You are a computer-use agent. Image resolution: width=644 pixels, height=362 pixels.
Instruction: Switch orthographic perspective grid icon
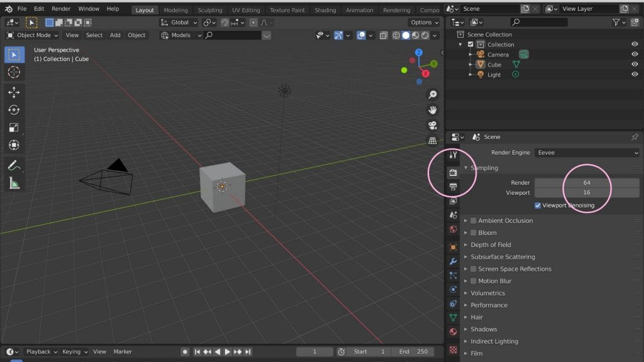pyautogui.click(x=433, y=141)
